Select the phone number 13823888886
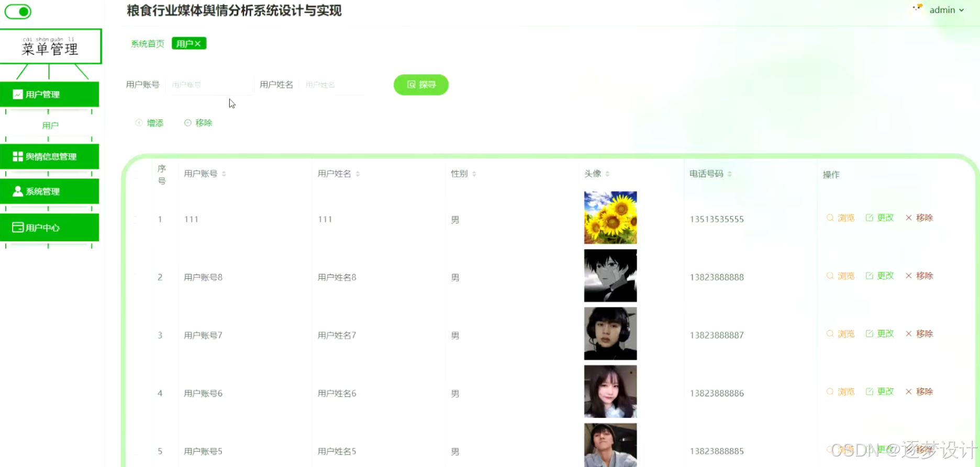Viewport: 980px width, 467px height. [717, 393]
